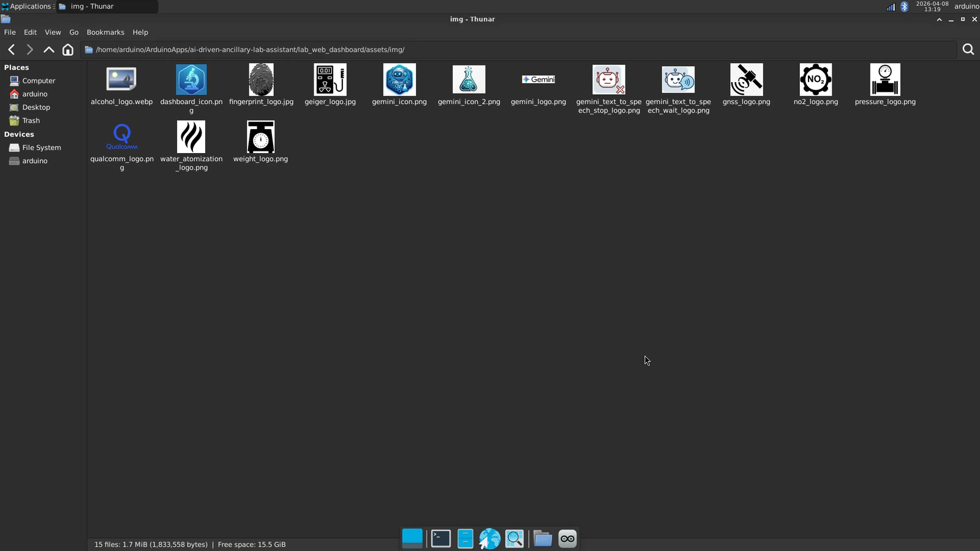Image resolution: width=980 pixels, height=551 pixels.
Task: Navigate up to the parent folder
Action: 48,50
